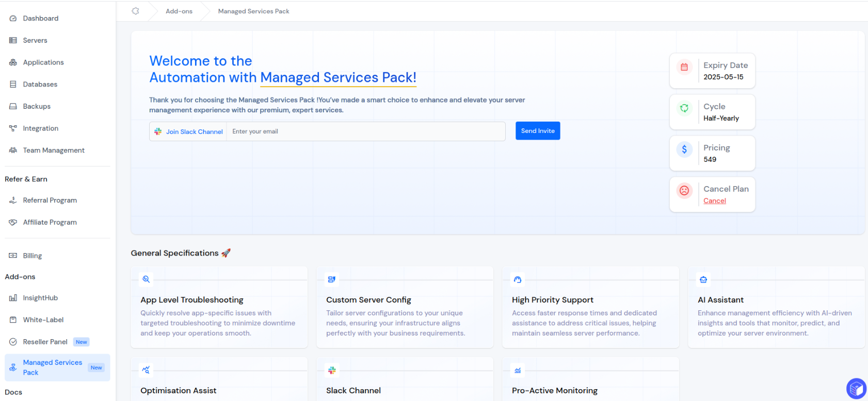This screenshot has width=868, height=401.
Task: Click the Join Slack Channel link
Action: (x=195, y=132)
